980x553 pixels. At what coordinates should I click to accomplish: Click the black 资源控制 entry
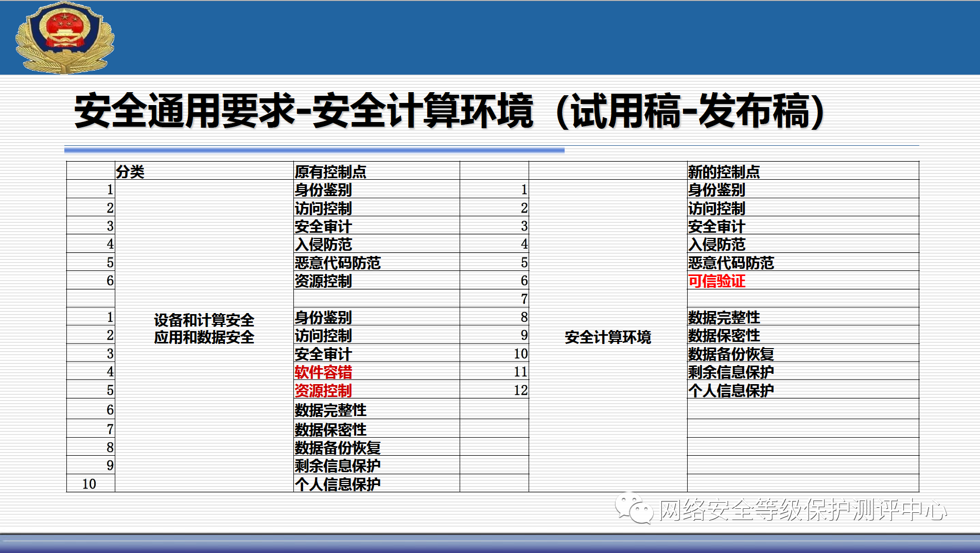[323, 281]
